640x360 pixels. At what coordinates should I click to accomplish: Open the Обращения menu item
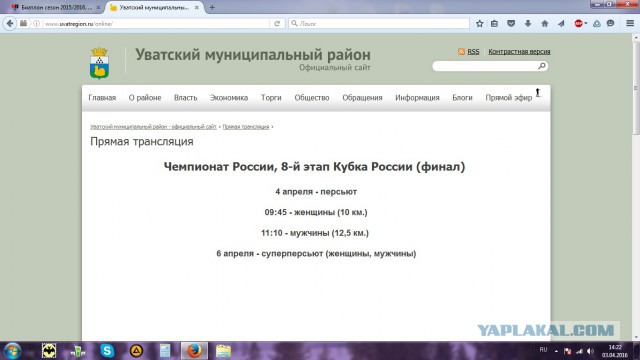[362, 98]
